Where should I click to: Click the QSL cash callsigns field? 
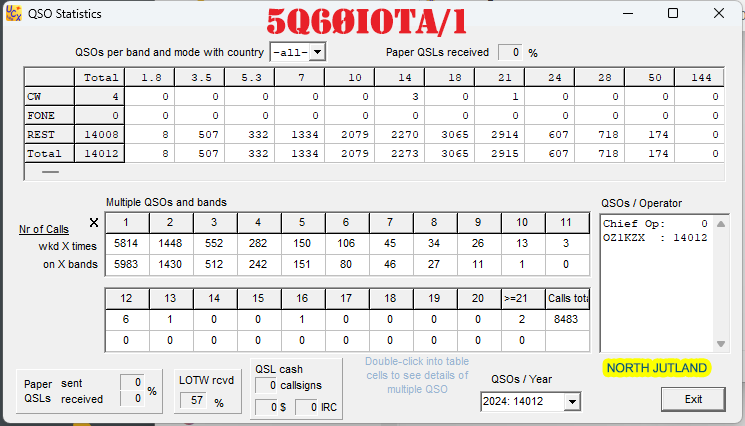[x=266, y=385]
